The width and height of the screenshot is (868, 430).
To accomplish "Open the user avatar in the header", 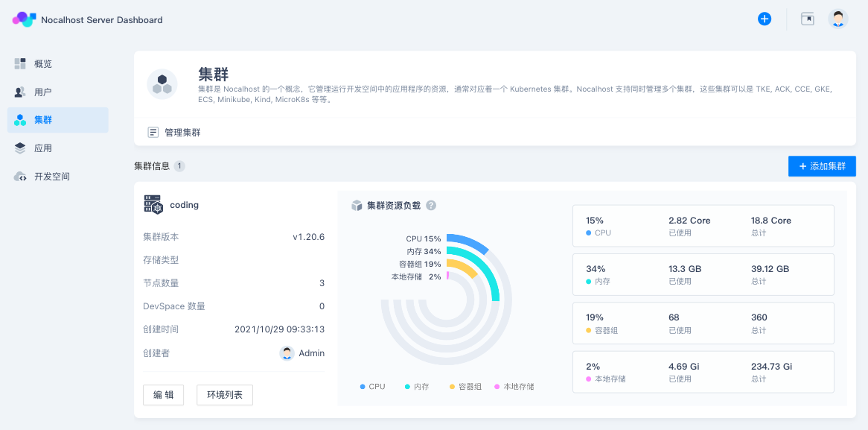I will pos(838,19).
